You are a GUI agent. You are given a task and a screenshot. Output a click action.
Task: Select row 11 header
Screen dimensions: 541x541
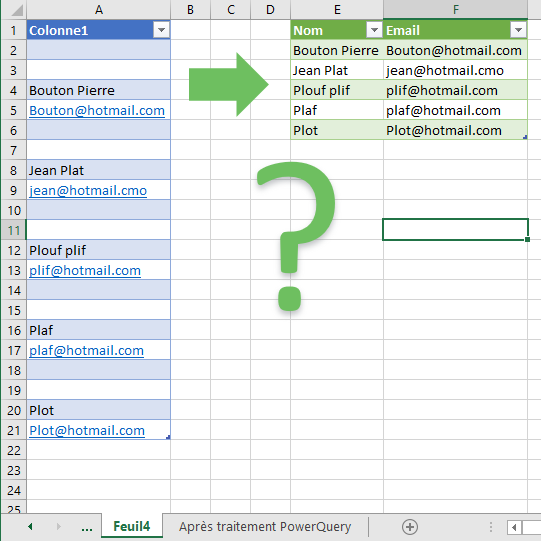click(13, 230)
